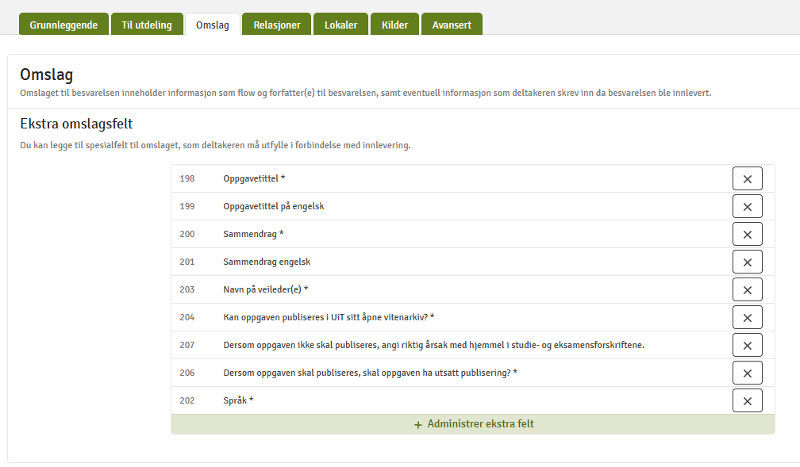Delete field 206 about utsatt publisering
This screenshot has width=800, height=467.
[747, 373]
